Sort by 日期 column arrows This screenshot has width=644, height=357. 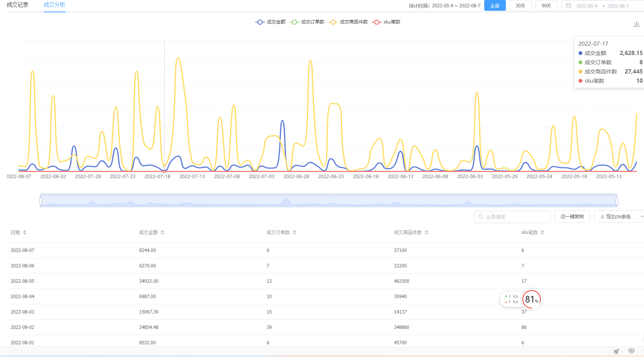(x=25, y=232)
